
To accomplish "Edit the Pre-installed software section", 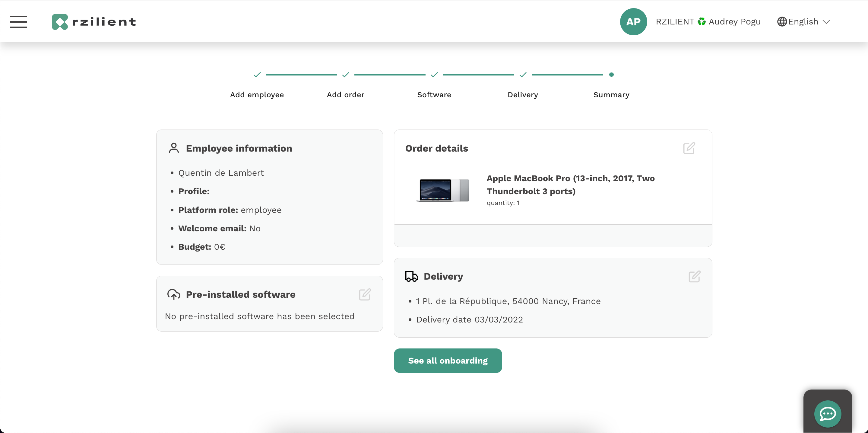I will (365, 294).
